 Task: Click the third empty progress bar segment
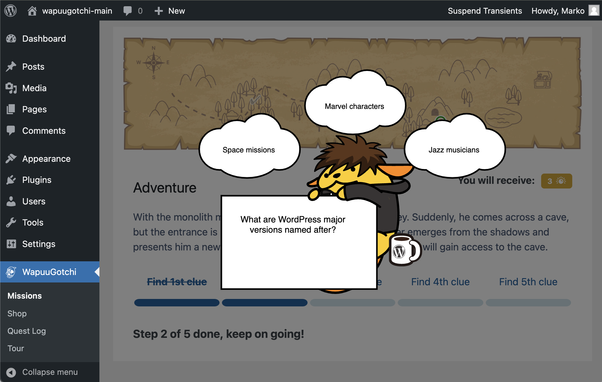pos(352,303)
